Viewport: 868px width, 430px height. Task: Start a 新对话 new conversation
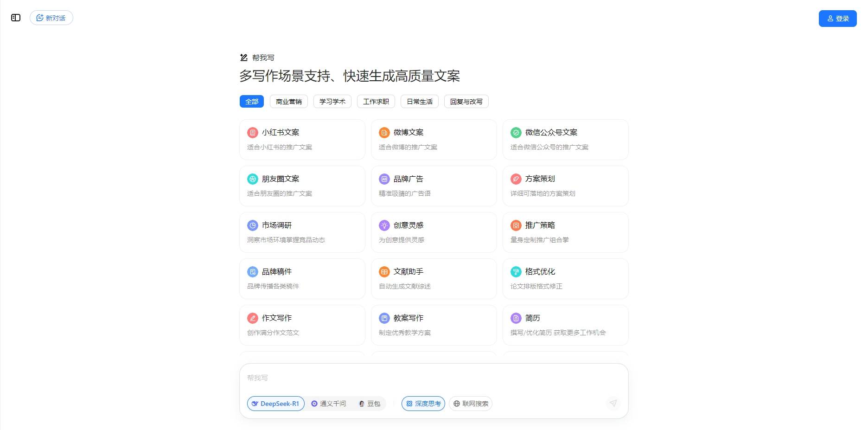51,18
